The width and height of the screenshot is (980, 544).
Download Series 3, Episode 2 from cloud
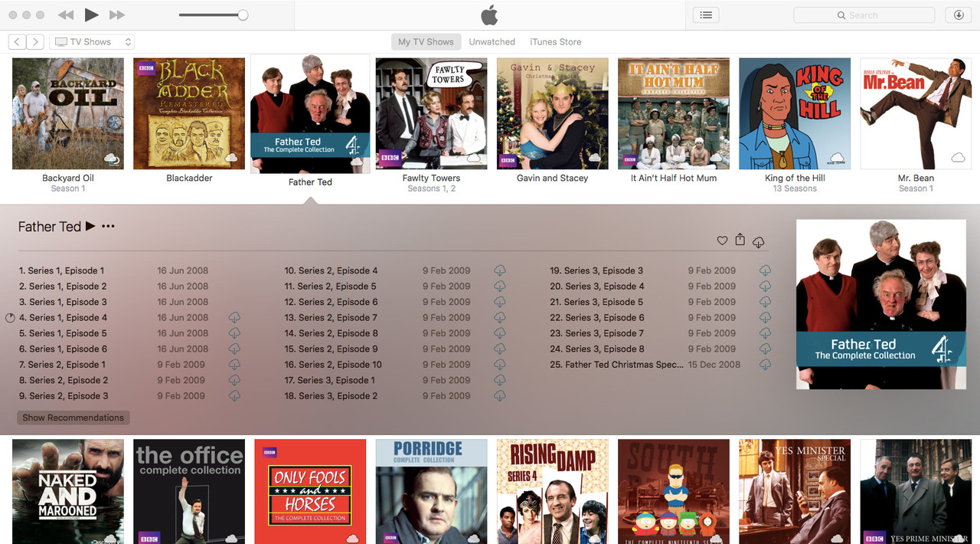coord(500,396)
